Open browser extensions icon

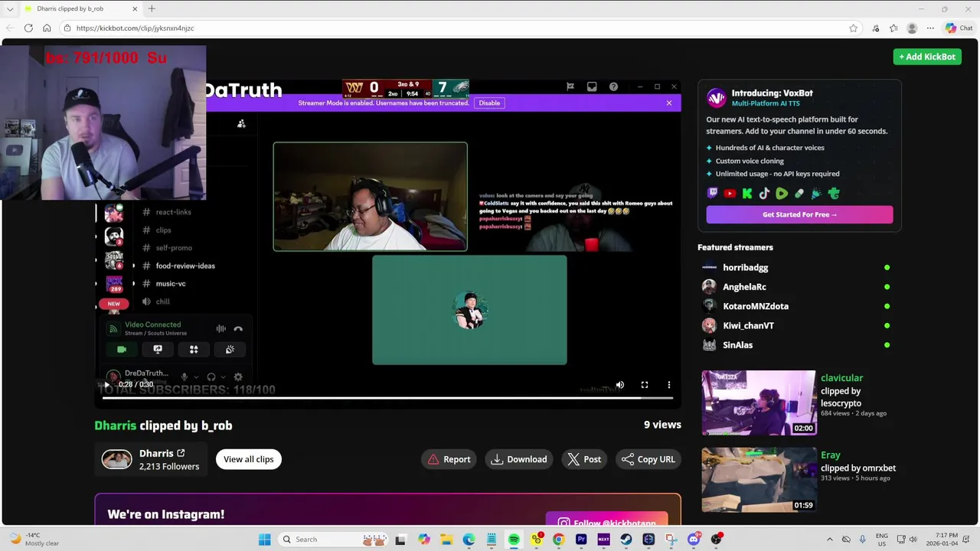tap(876, 28)
